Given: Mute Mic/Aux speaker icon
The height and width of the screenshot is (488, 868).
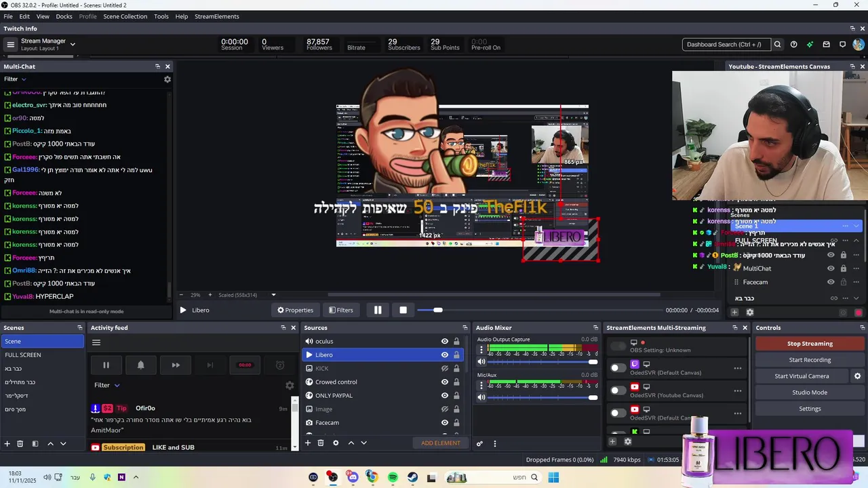Looking at the screenshot, I should (481, 397).
